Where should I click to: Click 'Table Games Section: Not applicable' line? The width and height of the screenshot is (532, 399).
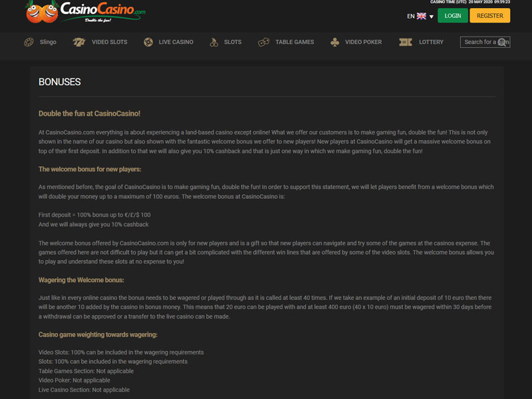[x=86, y=371]
